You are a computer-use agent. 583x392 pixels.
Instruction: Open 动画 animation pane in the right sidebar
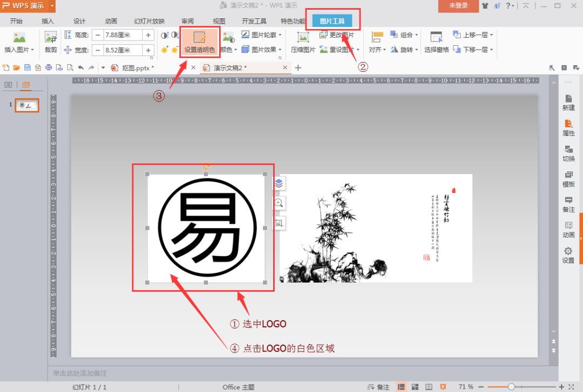568,230
